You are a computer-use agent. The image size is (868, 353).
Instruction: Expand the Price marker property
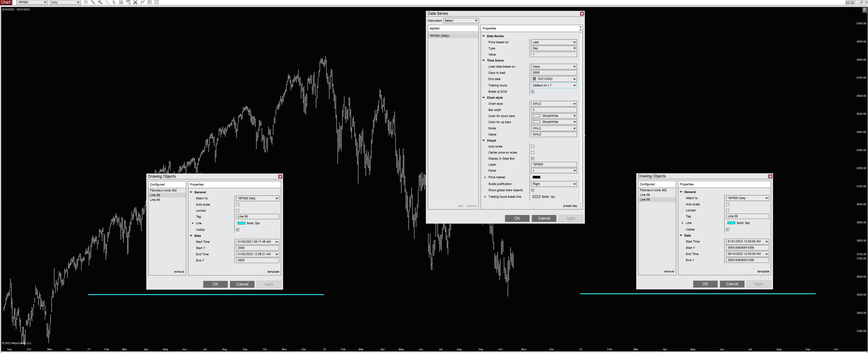pyautogui.click(x=485, y=177)
